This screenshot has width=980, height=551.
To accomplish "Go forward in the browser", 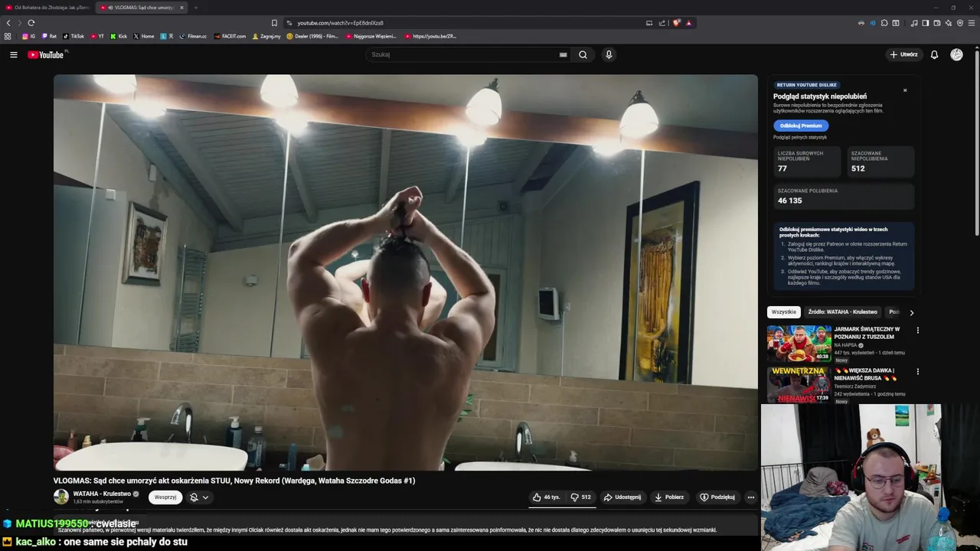I will tap(19, 23).
